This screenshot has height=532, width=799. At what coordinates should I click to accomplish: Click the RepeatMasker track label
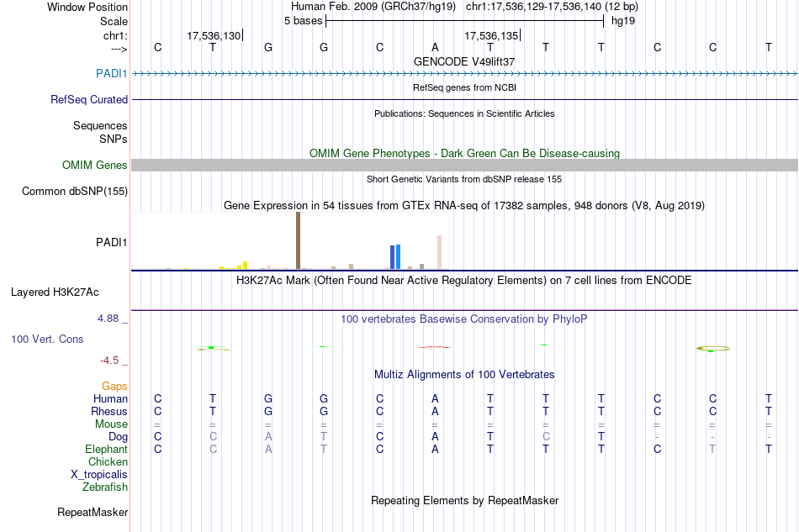tap(93, 512)
